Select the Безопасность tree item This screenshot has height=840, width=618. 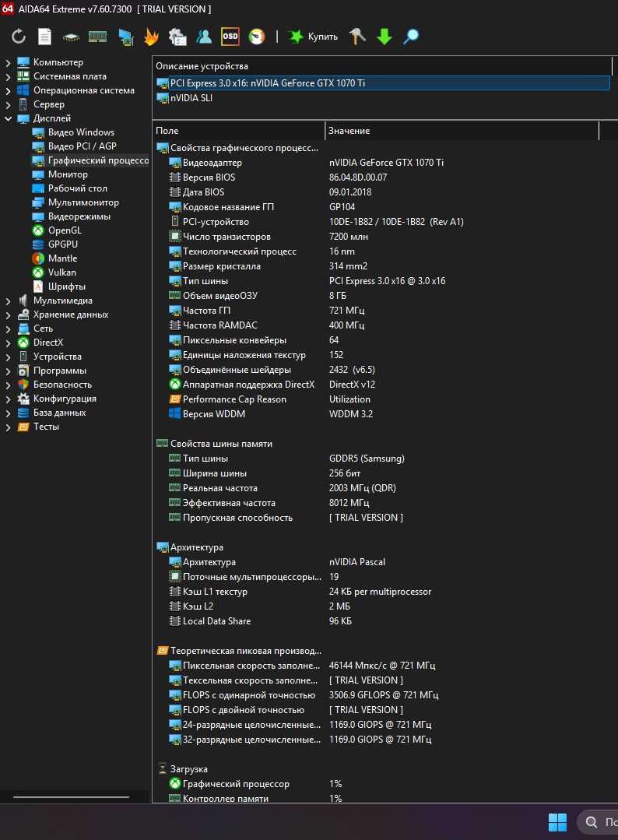(54, 384)
